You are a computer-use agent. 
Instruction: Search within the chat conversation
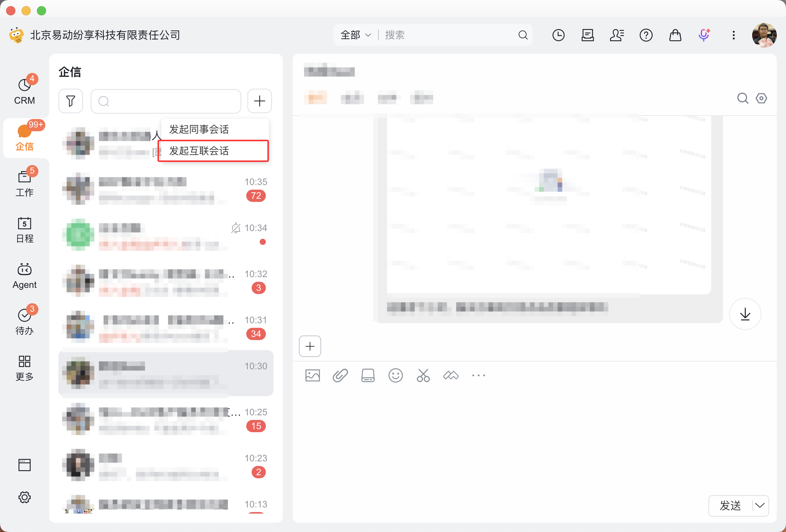(x=743, y=98)
